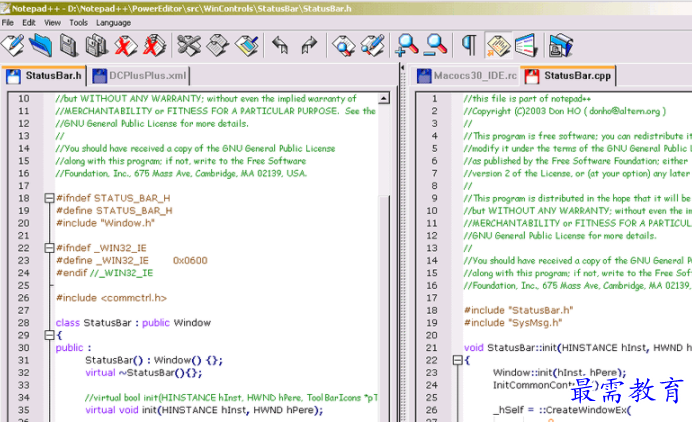Click the Notepad++ icon in the title bar
The height and width of the screenshot is (422, 692).
(x=5, y=8)
